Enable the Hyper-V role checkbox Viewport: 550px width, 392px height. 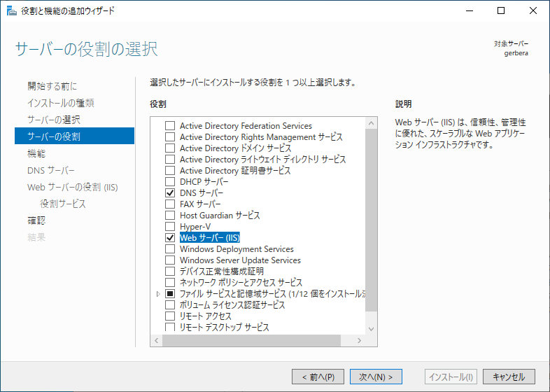(x=170, y=226)
